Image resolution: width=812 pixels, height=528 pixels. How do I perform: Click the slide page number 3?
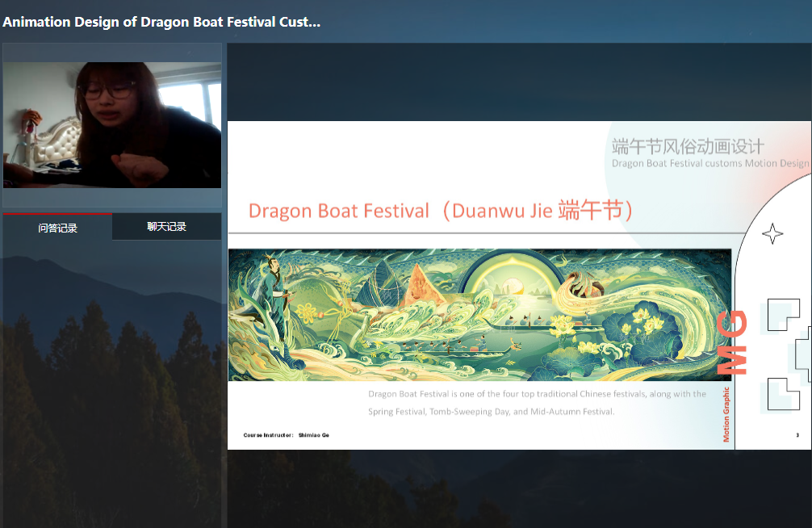coord(797,434)
